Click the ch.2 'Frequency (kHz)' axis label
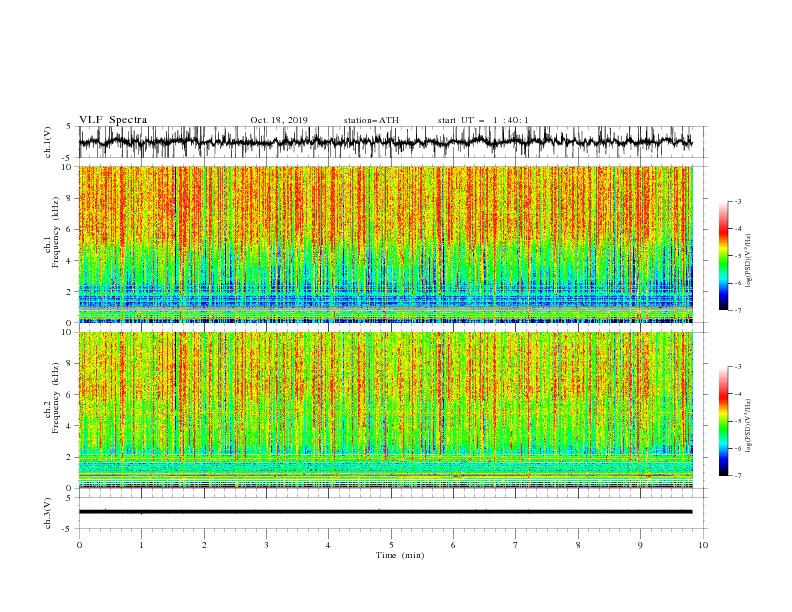 click(x=55, y=398)
